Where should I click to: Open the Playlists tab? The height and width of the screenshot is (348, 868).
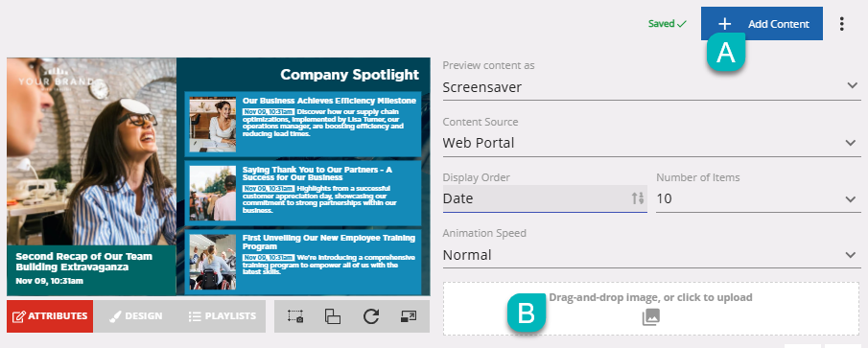[x=222, y=316]
